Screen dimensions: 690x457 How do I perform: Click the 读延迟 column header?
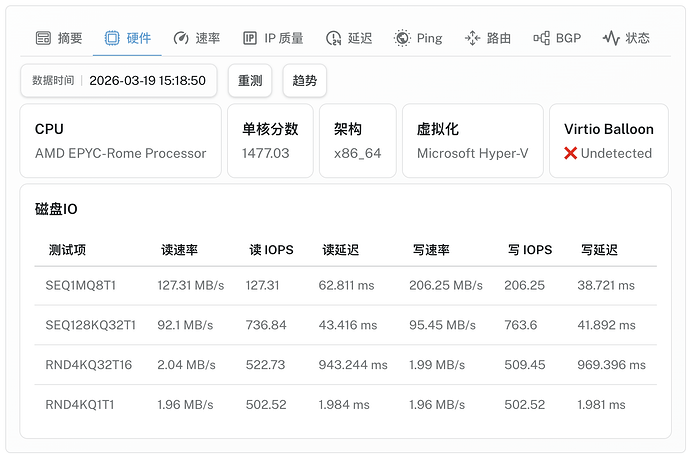[341, 250]
